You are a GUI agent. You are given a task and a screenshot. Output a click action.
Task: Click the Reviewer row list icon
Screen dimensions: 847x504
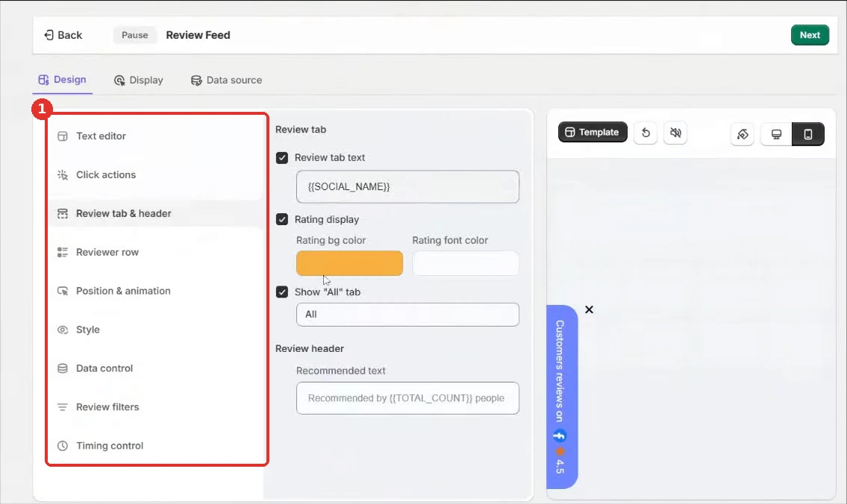point(63,252)
